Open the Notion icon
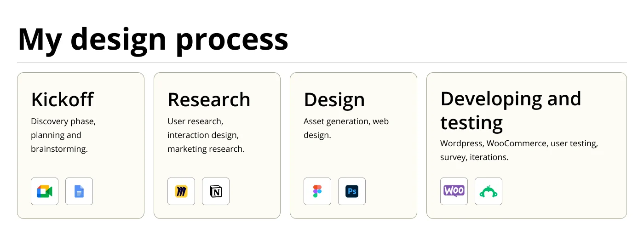This screenshot has height=241, width=644. [x=216, y=191]
